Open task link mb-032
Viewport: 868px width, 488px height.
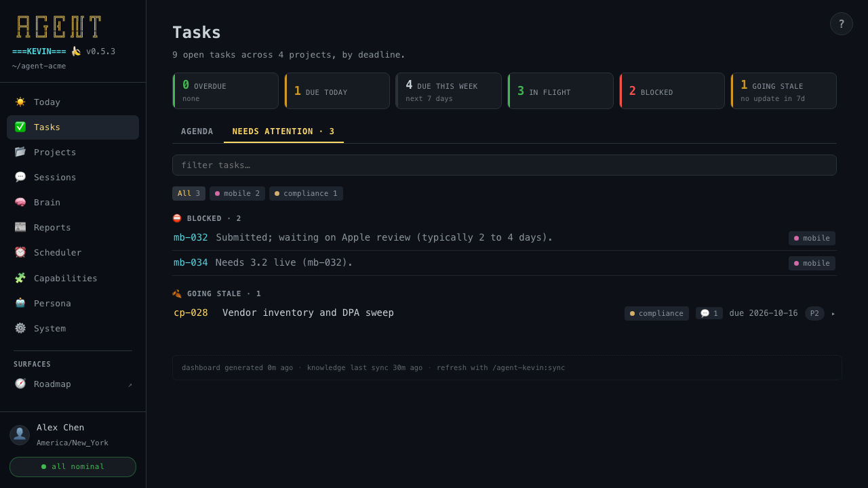(x=191, y=237)
